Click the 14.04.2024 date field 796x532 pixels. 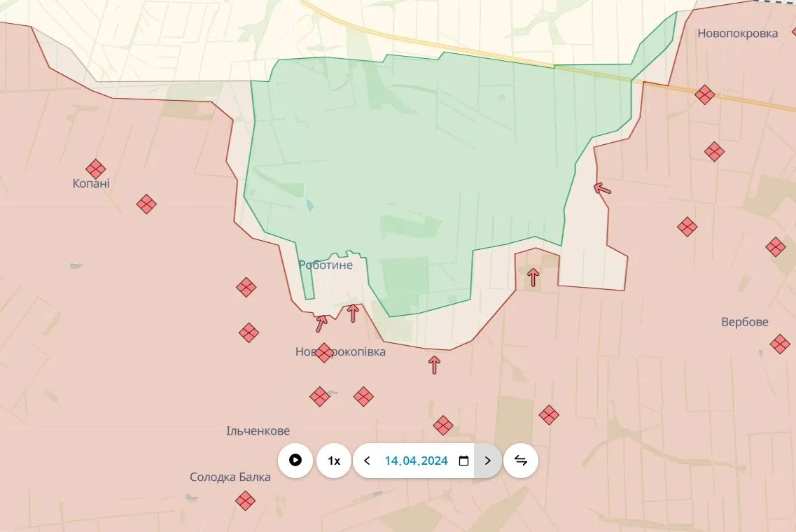415,461
